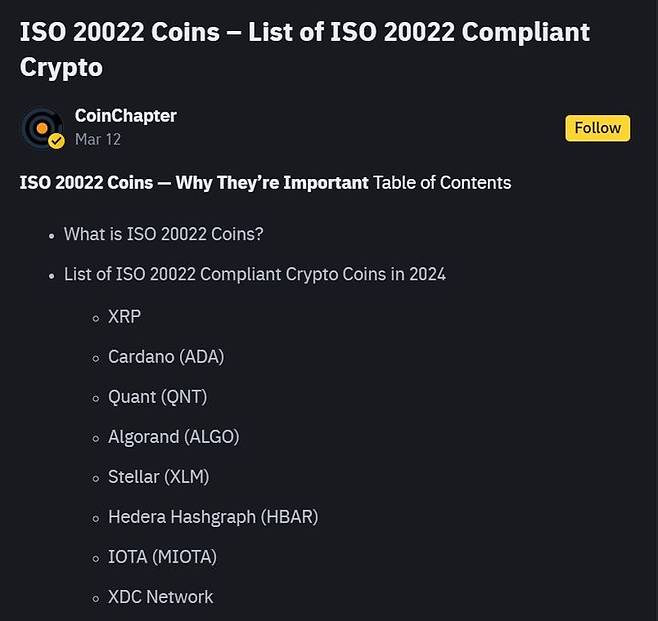Click the Table of Contents label
This screenshot has width=658, height=621.
pos(442,183)
